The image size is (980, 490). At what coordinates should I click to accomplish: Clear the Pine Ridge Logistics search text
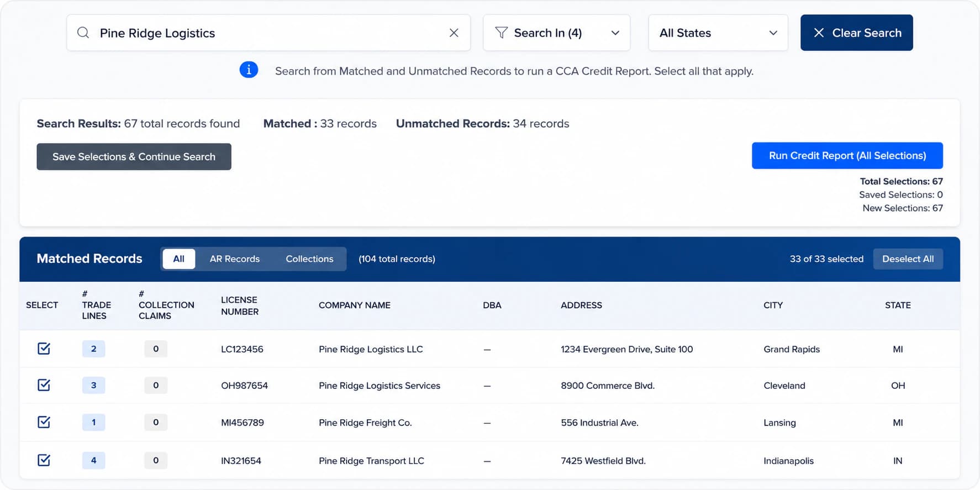pyautogui.click(x=454, y=33)
